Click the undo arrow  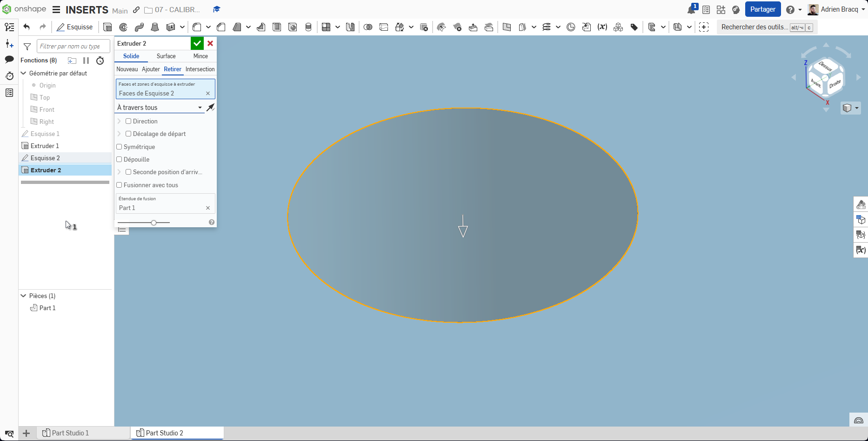pyautogui.click(x=27, y=27)
